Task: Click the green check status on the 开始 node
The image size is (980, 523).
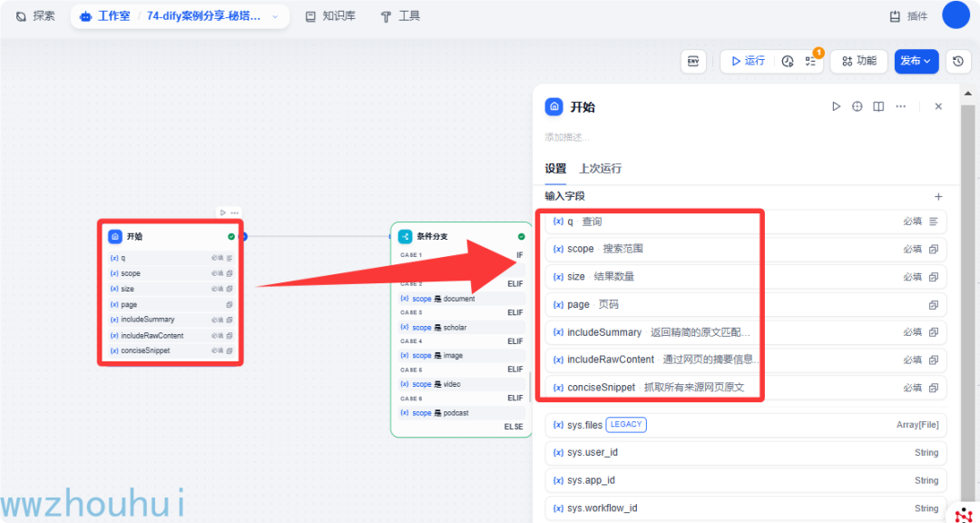Action: coord(231,236)
